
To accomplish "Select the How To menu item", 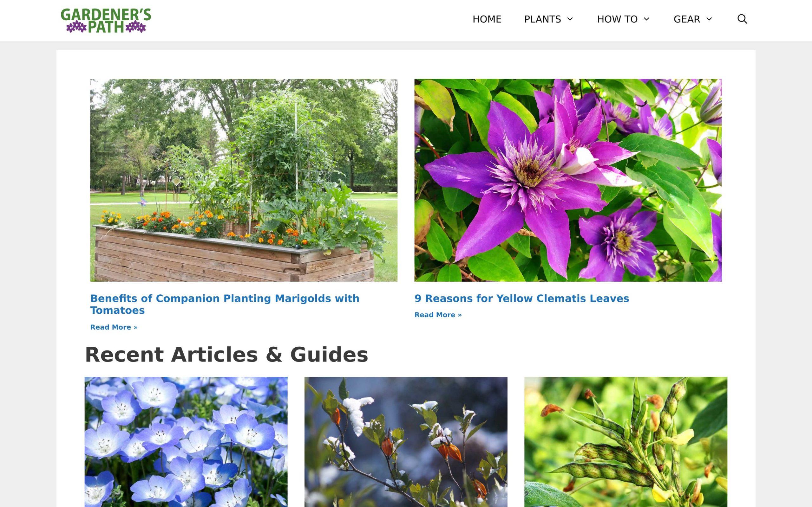I will click(x=617, y=19).
